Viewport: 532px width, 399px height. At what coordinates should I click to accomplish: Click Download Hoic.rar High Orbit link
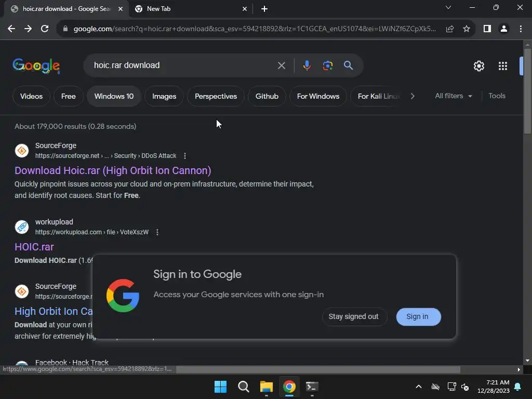click(113, 170)
